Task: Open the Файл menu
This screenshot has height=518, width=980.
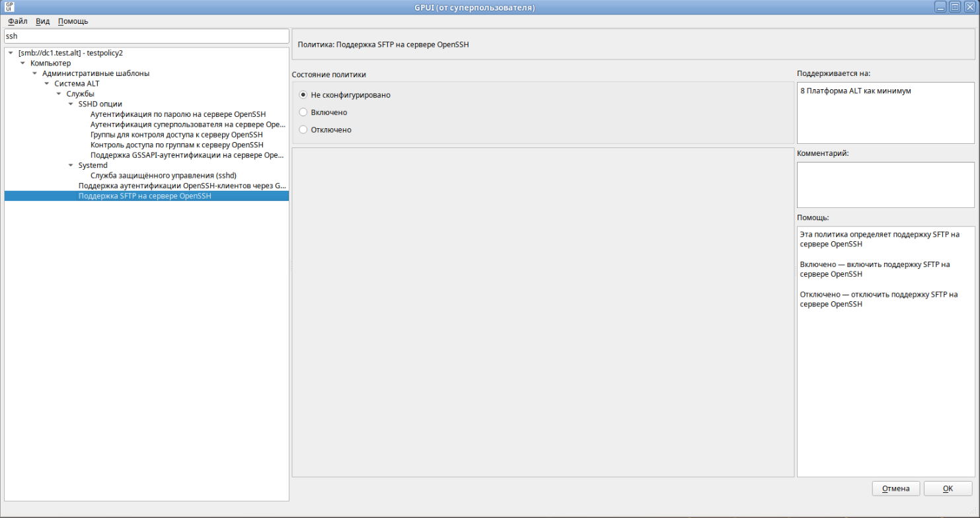Action: click(x=17, y=21)
